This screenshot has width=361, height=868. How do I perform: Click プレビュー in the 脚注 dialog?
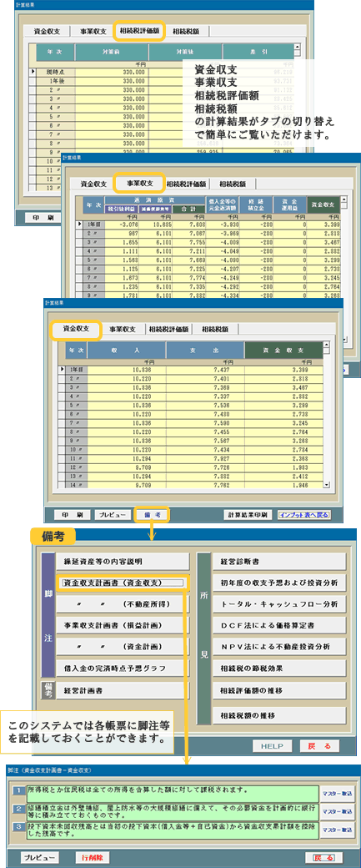click(38, 857)
